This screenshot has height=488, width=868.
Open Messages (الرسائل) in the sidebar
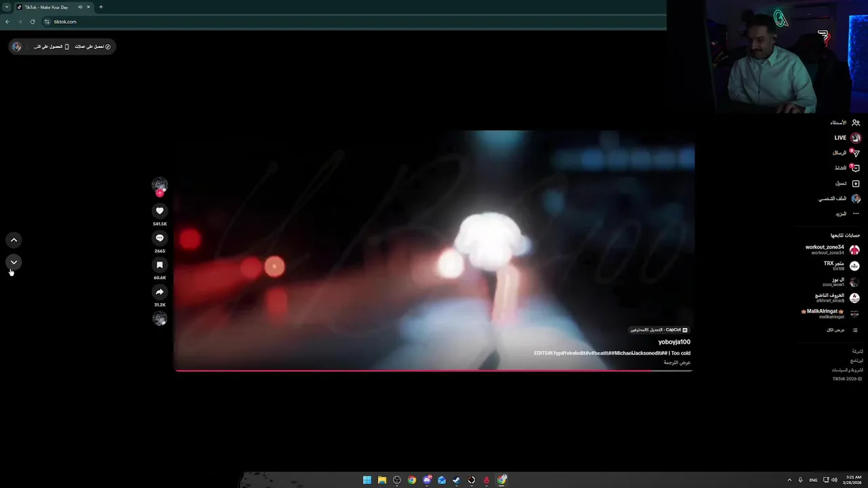pos(846,153)
